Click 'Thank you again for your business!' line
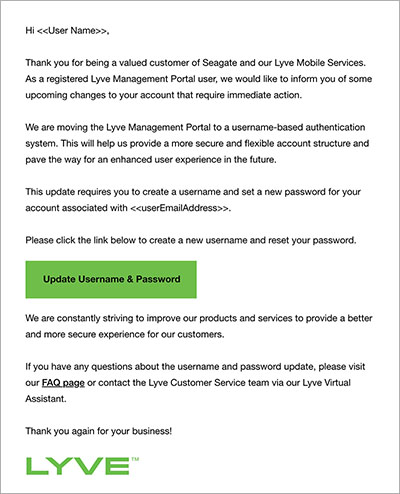This screenshot has width=400, height=494. point(99,431)
